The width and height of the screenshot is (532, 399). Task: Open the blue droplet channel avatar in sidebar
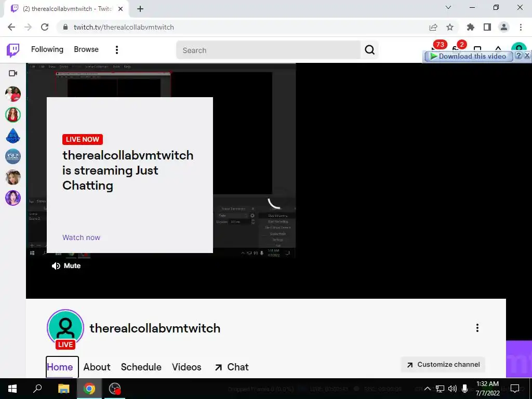pos(13,136)
